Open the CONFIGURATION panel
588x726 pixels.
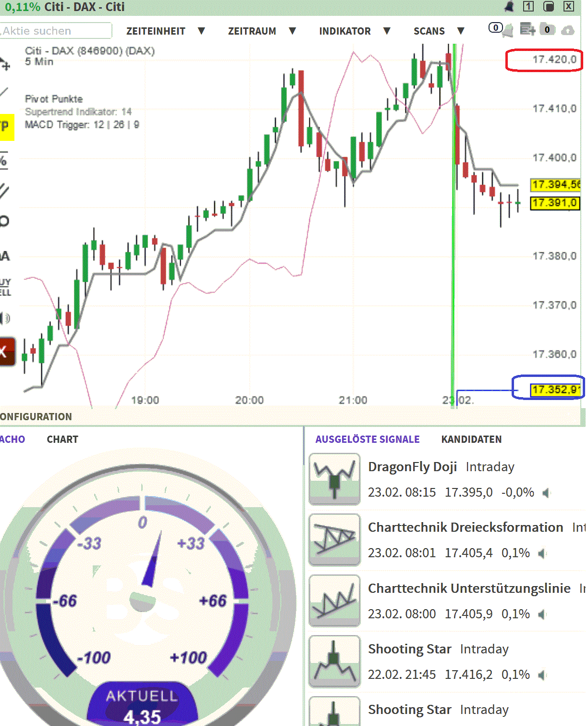(36, 416)
